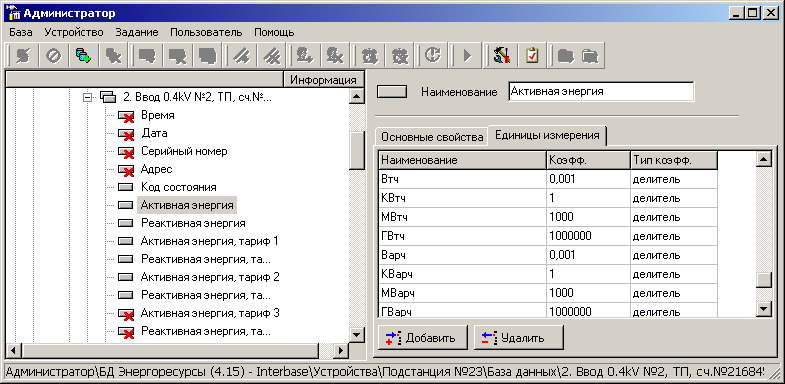Select the Серийный номер tree item
The image size is (785, 384).
[x=184, y=151]
